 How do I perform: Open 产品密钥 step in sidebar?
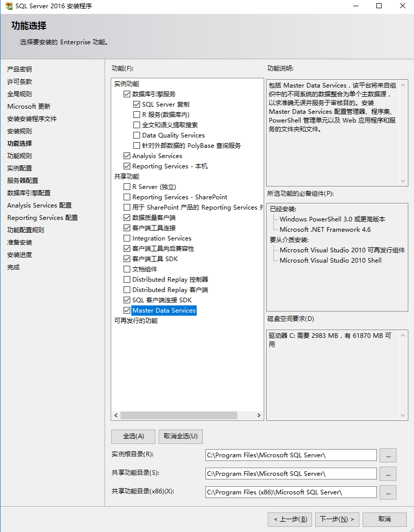[x=20, y=69]
